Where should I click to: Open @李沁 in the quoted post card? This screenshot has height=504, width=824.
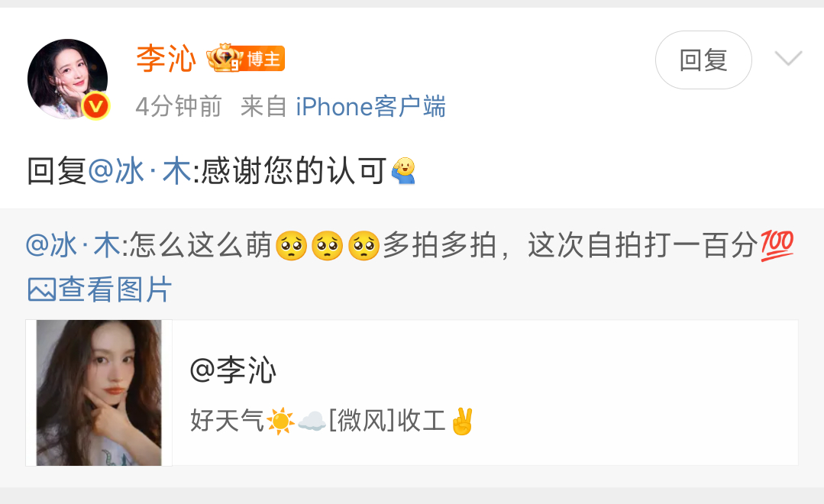pyautogui.click(x=233, y=370)
